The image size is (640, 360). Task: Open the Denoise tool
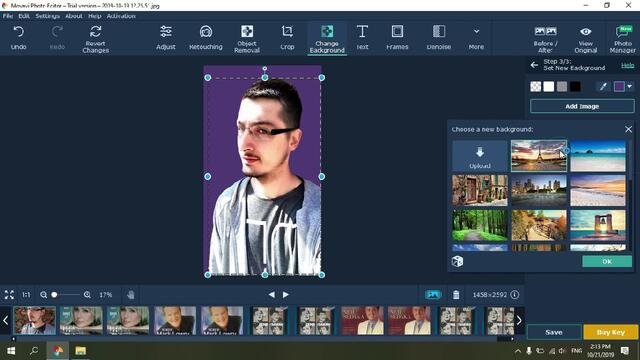[x=439, y=38]
